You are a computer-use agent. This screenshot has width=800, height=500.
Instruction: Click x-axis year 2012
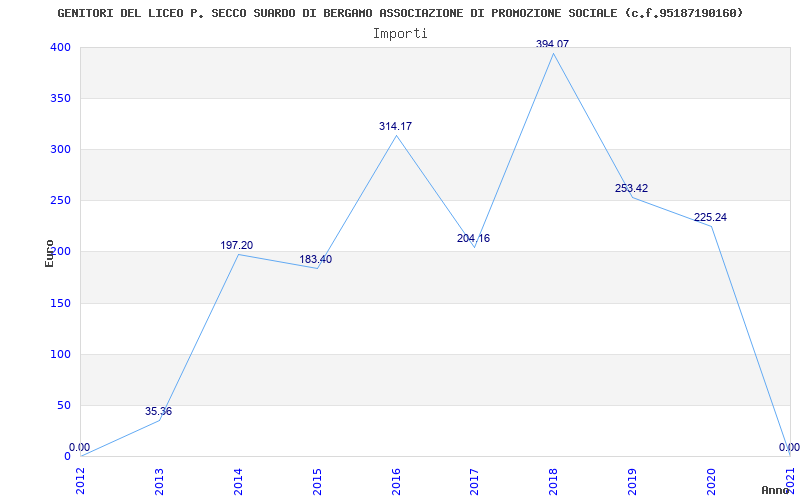coord(80,481)
